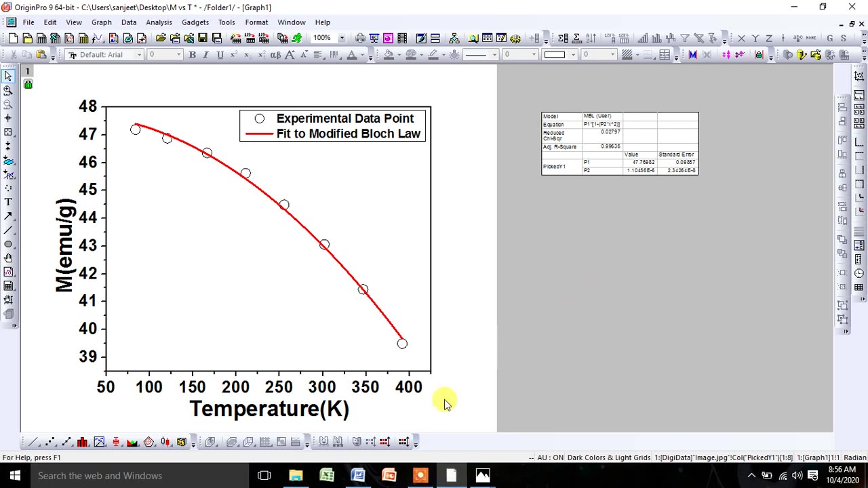This screenshot has width=868, height=488.
Task: Open the Graph menu
Action: coord(102,22)
